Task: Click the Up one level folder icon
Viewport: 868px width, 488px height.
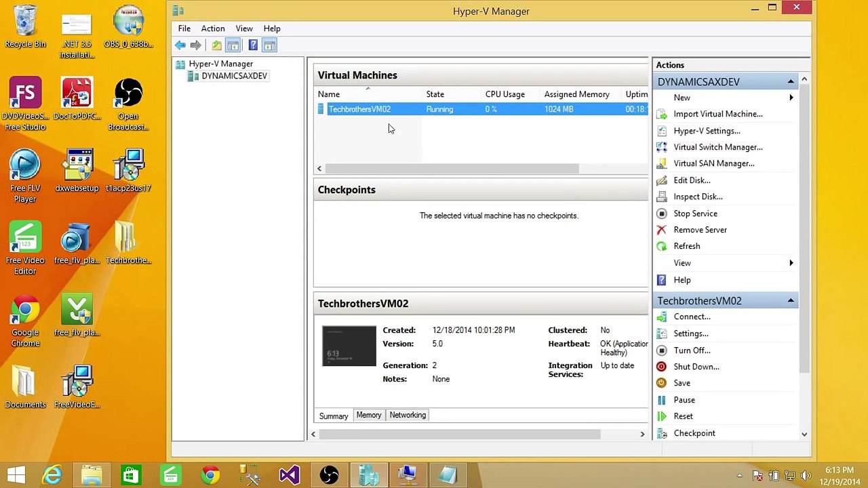Action: 216,45
